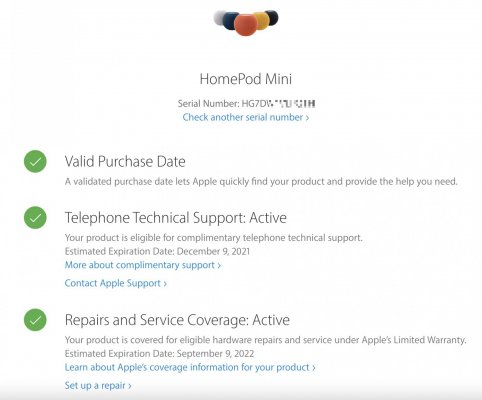Click the Repairs and Service Coverage: Active heading
Image resolution: width=482 pixels, height=400 pixels.
tap(177, 320)
